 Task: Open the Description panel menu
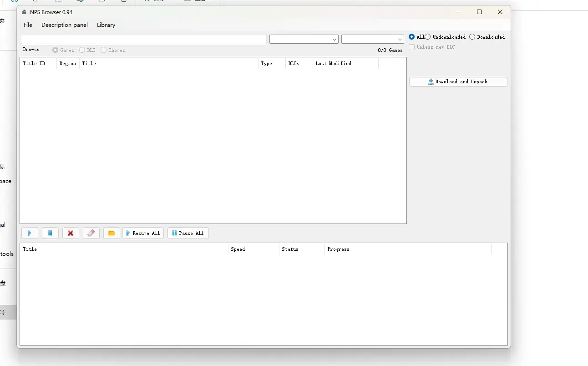click(x=65, y=25)
